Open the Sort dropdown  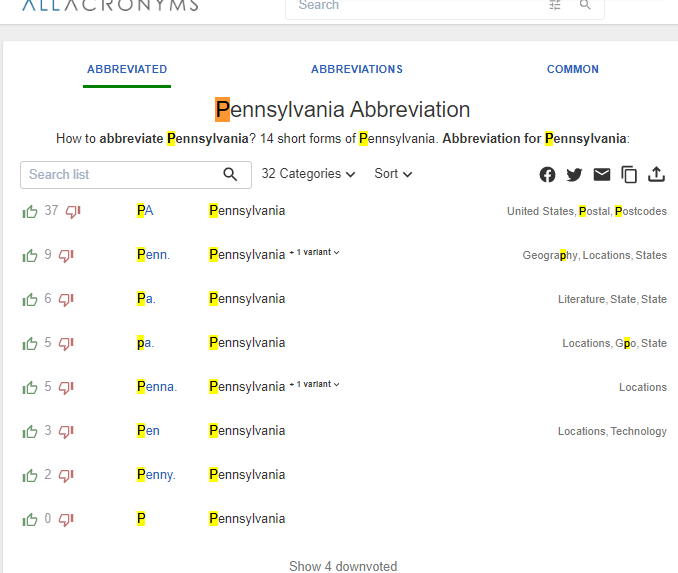[x=393, y=174]
